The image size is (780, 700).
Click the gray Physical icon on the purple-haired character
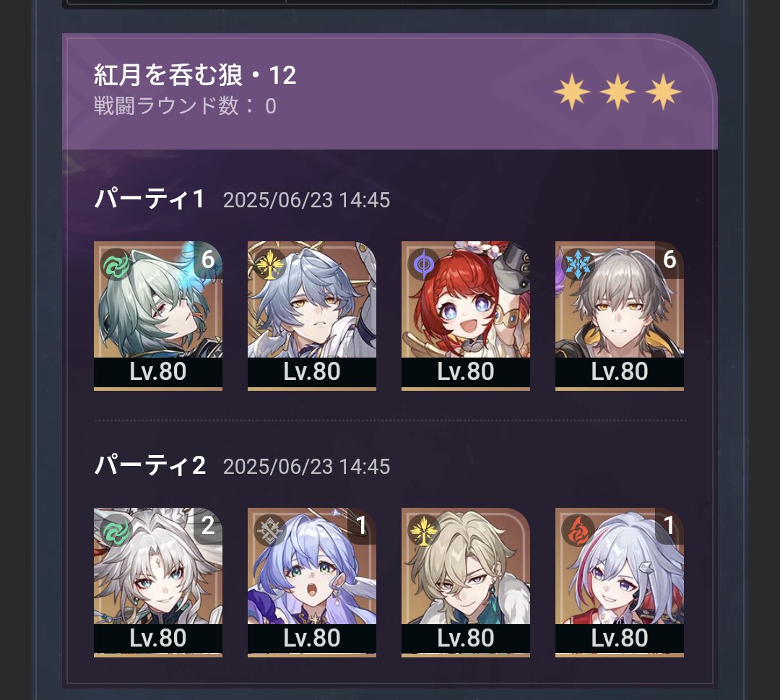pyautogui.click(x=270, y=531)
